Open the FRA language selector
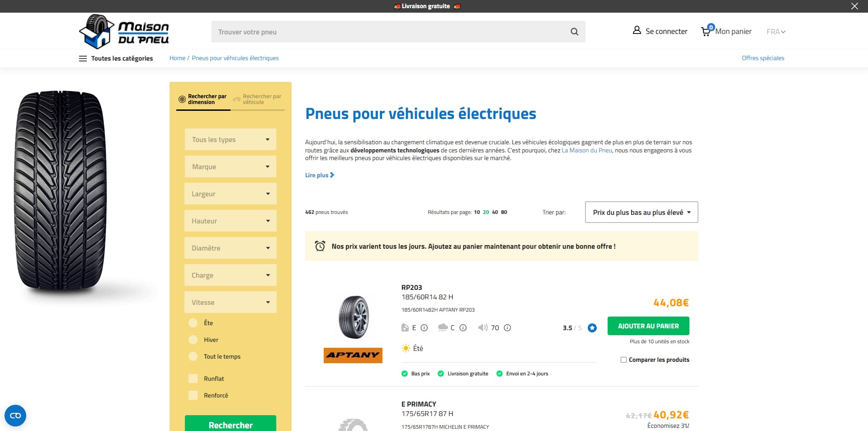Image resolution: width=868 pixels, height=431 pixels. (776, 32)
